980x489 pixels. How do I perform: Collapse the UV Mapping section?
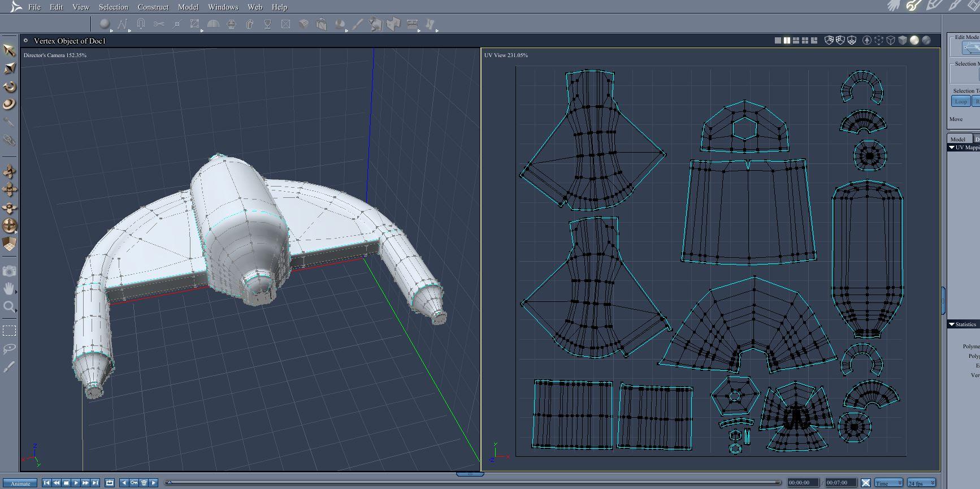pos(952,148)
